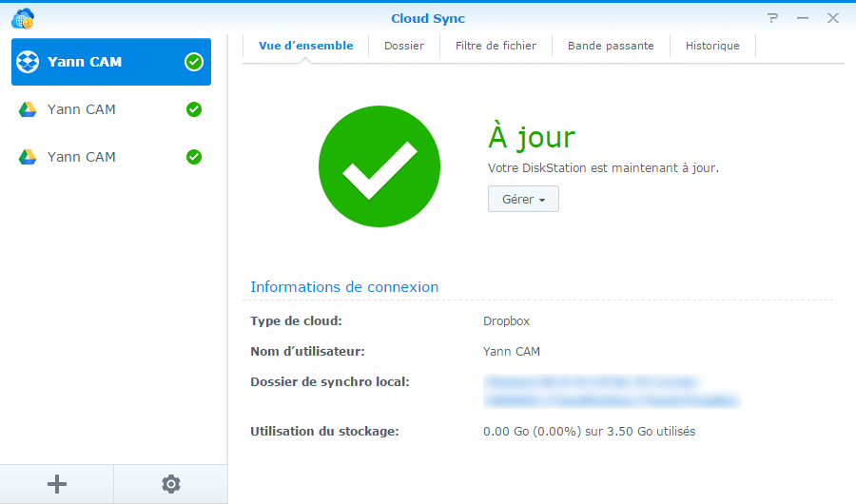856x504 pixels.
Task: Switch to the Vue d'ensemble tab
Action: 305,46
